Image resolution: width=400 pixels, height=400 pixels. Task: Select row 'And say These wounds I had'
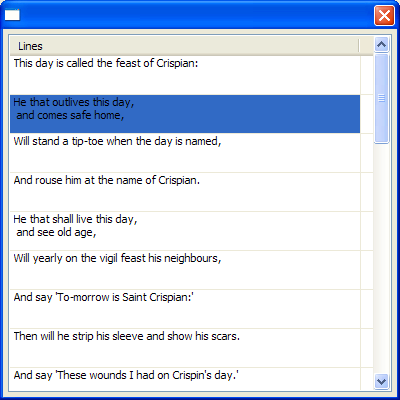coord(185,379)
